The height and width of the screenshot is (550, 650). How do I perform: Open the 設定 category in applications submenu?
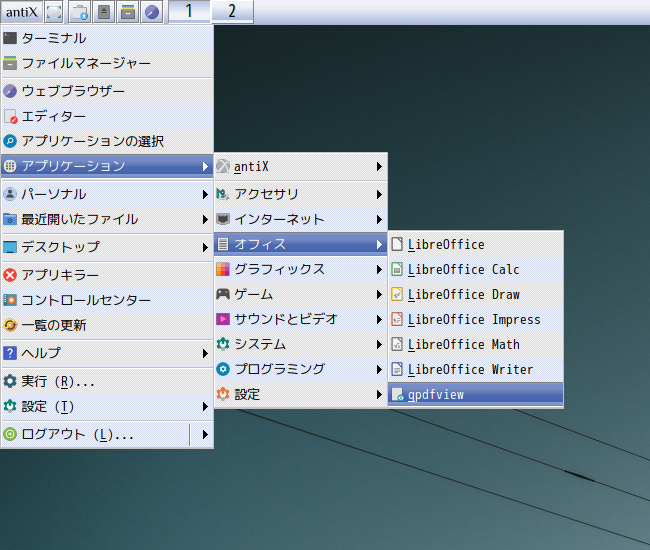(x=301, y=394)
